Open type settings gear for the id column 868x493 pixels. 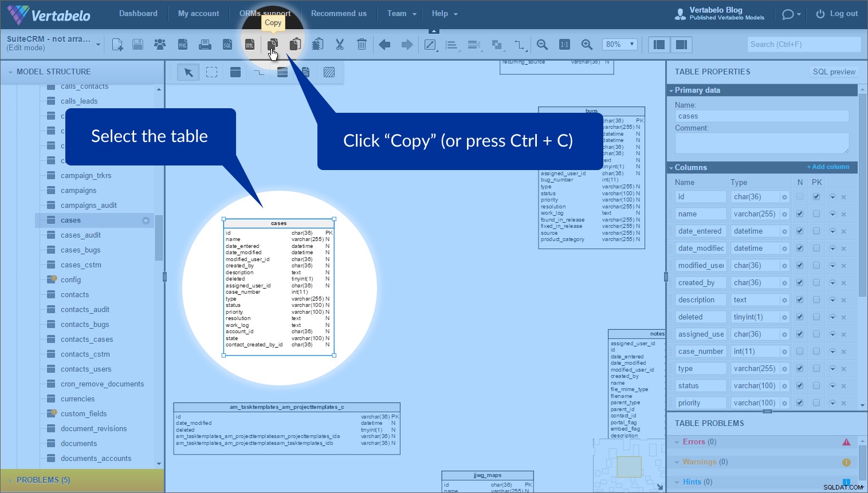pos(784,197)
